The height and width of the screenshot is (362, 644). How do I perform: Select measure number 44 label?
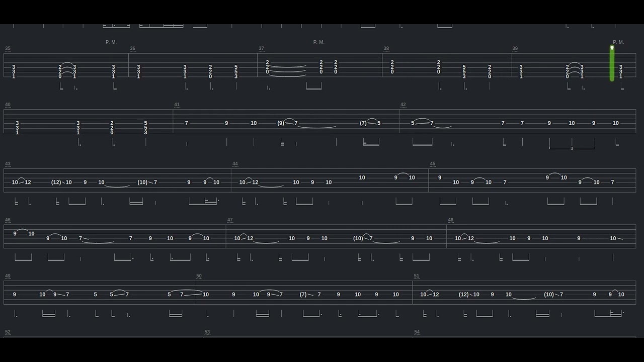(235, 164)
